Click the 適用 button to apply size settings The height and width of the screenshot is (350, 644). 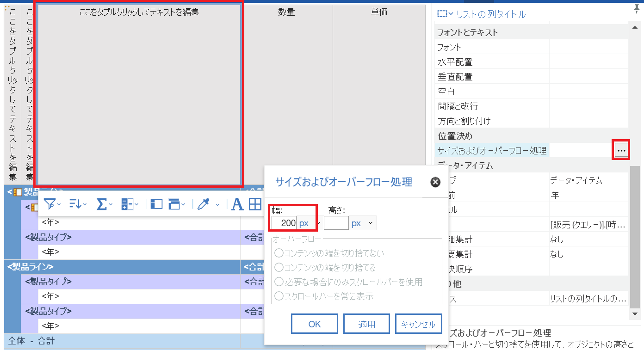[x=366, y=323]
